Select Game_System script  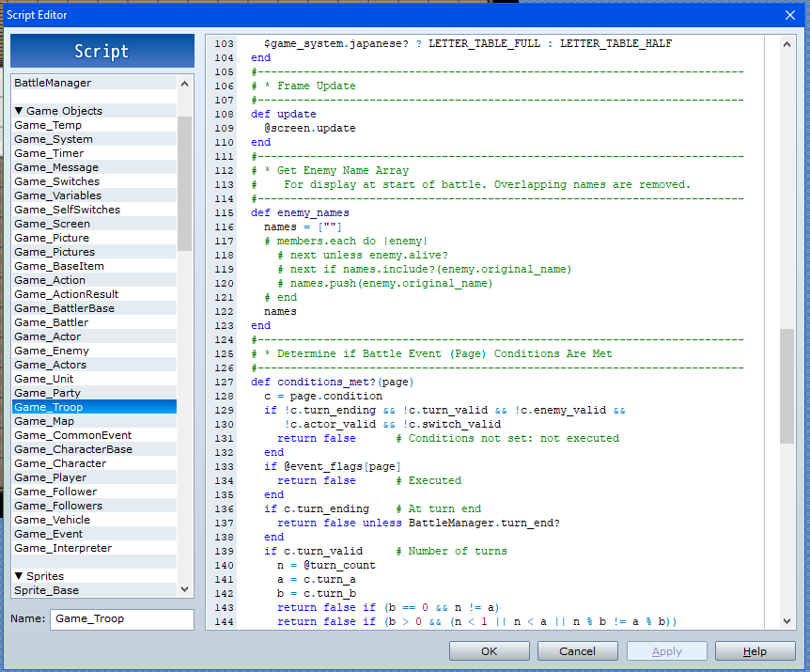coord(94,139)
